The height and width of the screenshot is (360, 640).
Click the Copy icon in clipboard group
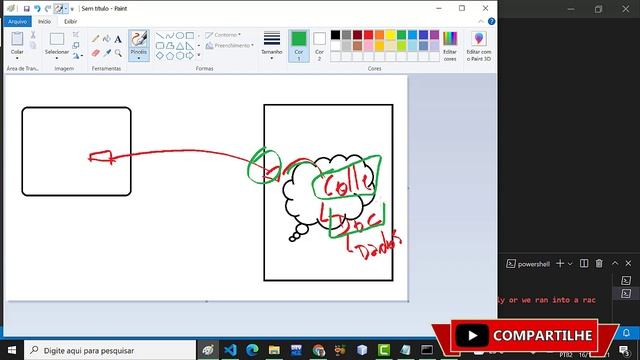(x=33, y=45)
